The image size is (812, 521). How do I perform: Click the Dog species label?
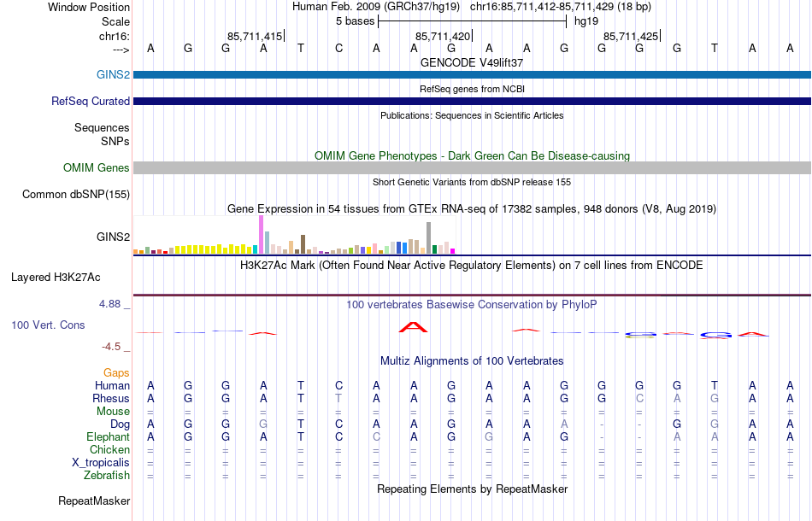120,424
